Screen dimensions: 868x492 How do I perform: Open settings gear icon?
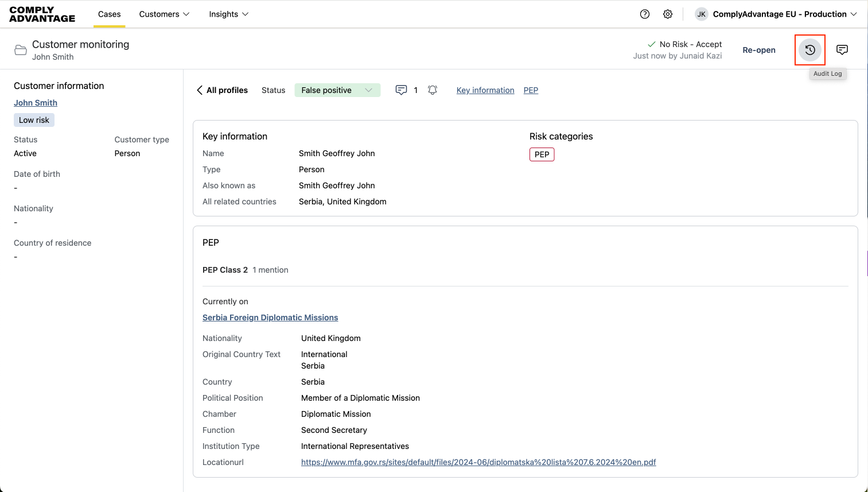pyautogui.click(x=668, y=14)
